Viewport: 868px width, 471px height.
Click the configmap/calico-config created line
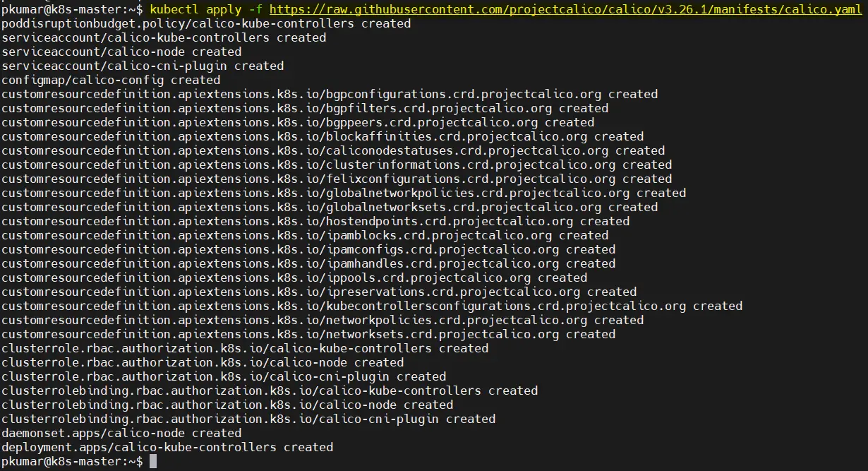[111, 80]
